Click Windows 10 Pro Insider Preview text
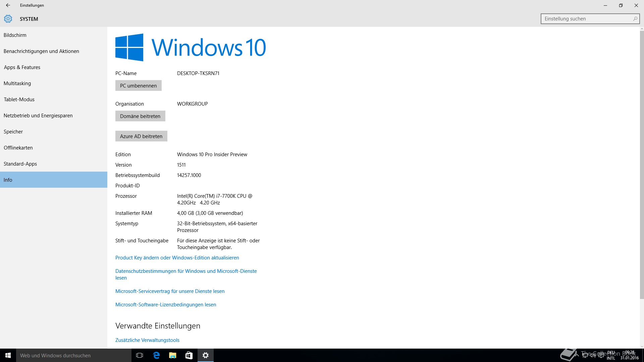644x362 pixels. click(212, 155)
